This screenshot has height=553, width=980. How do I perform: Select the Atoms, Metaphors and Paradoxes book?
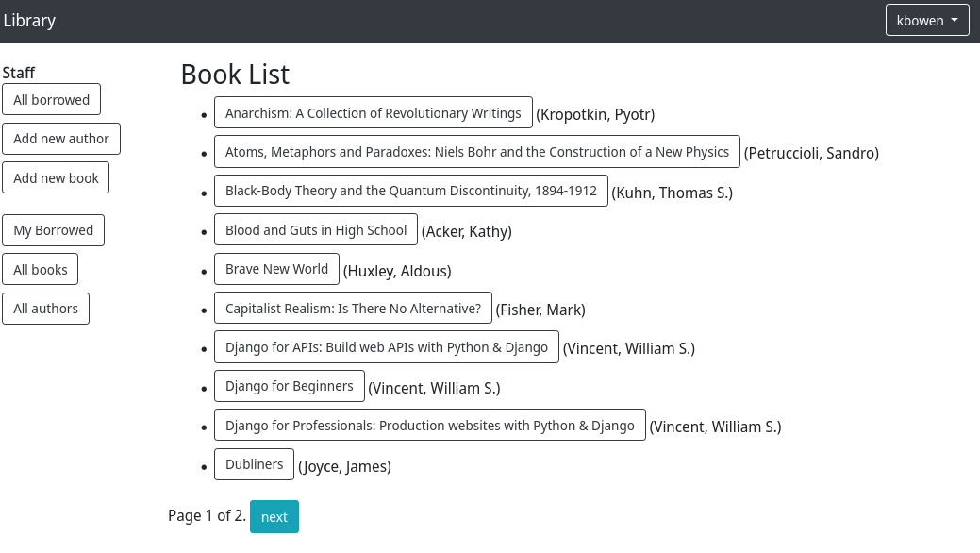476,152
